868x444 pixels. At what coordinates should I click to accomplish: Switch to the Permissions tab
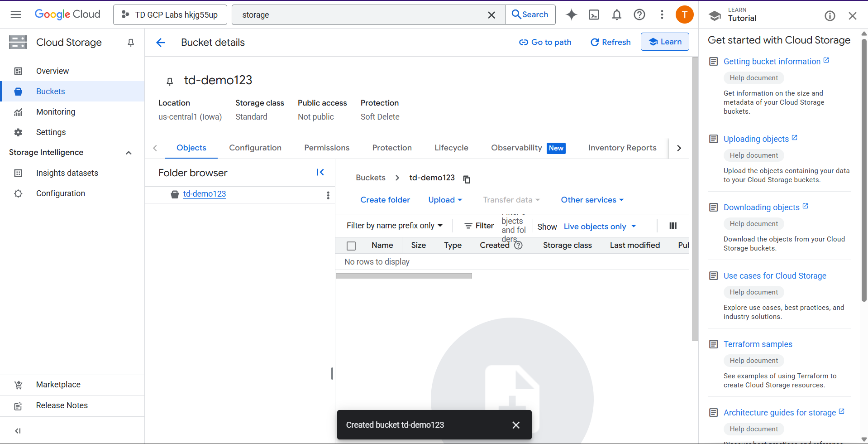pyautogui.click(x=327, y=148)
